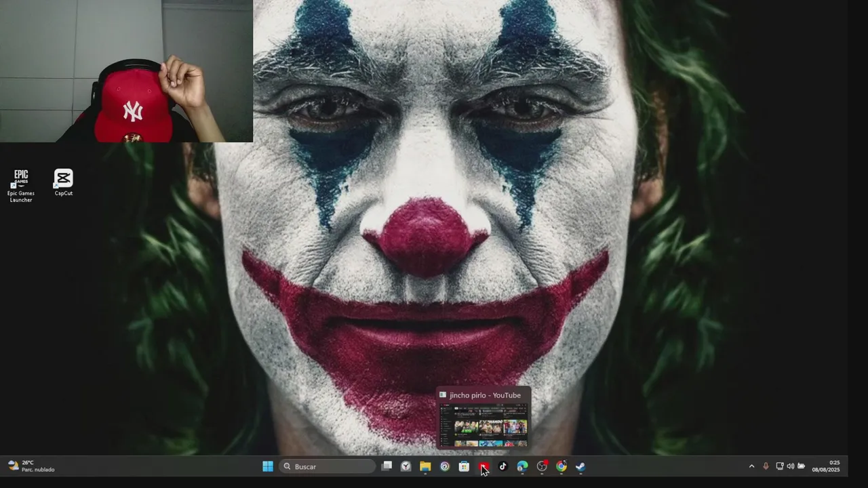Screen dimensions: 868x488
Task: Click the 'jincho pirlo - YouTube' preview title
Action: tap(485, 395)
